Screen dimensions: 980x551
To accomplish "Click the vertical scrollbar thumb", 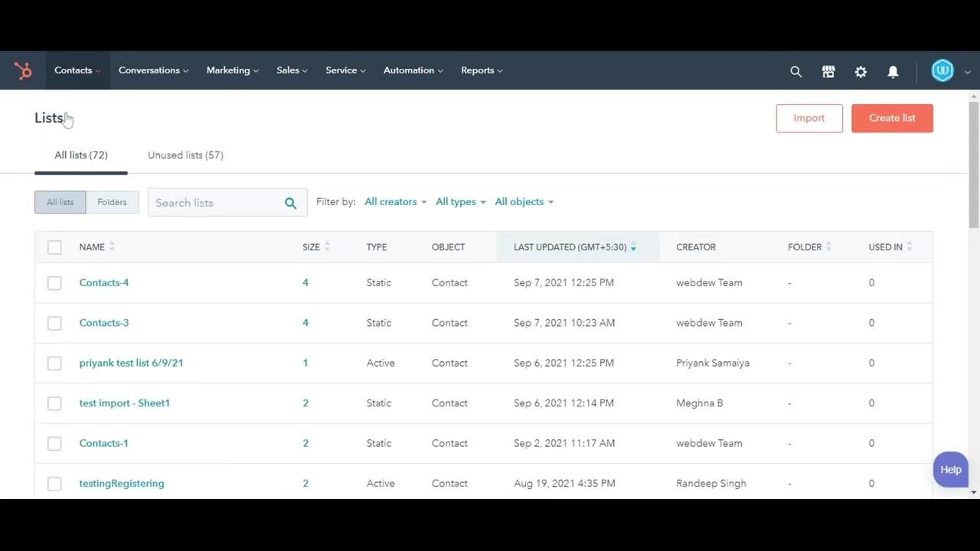I will [x=974, y=165].
